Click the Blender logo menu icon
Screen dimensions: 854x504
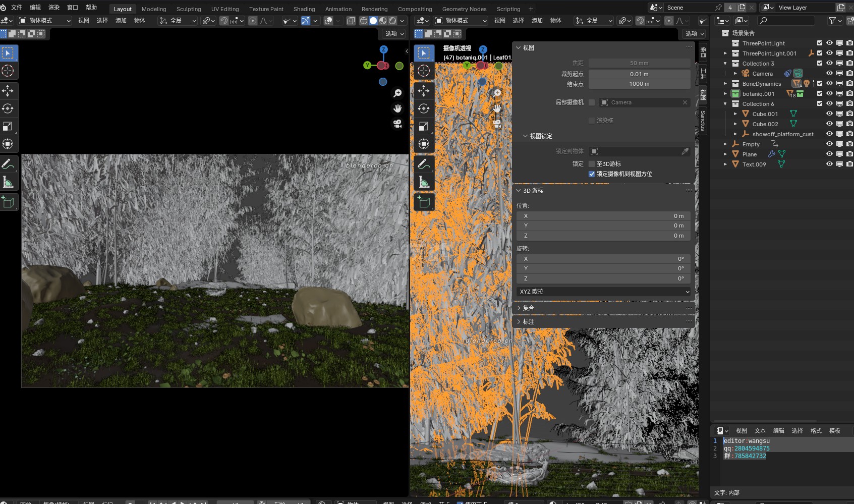click(x=4, y=8)
